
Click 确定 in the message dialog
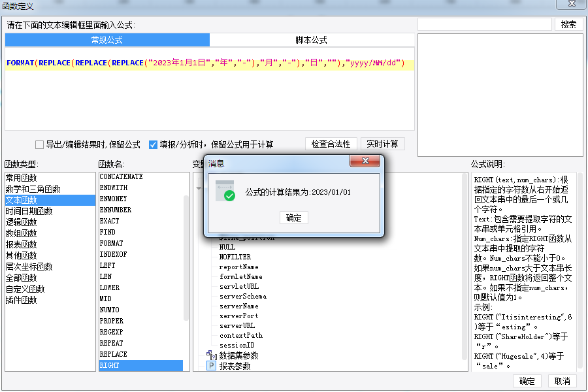(293, 218)
